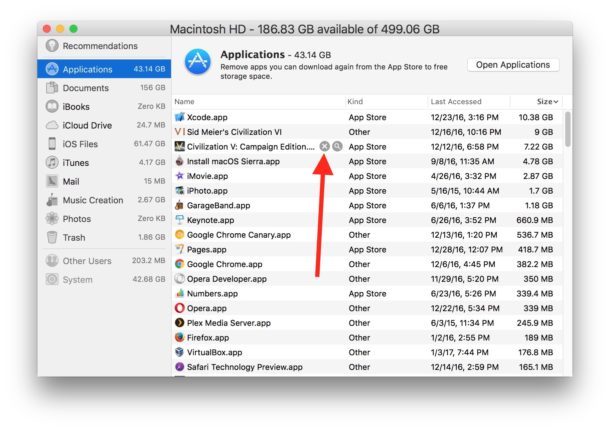
Task: Click the delete X icon beside Civilization V
Action: [324, 146]
